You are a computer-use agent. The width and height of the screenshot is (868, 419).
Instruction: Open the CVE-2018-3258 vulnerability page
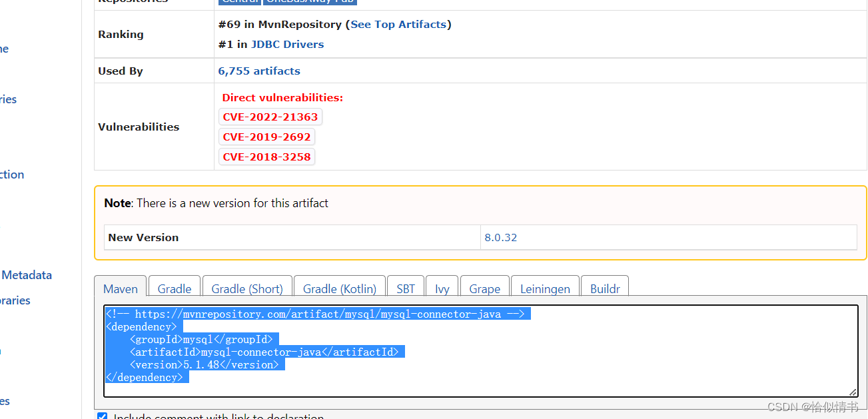click(266, 157)
